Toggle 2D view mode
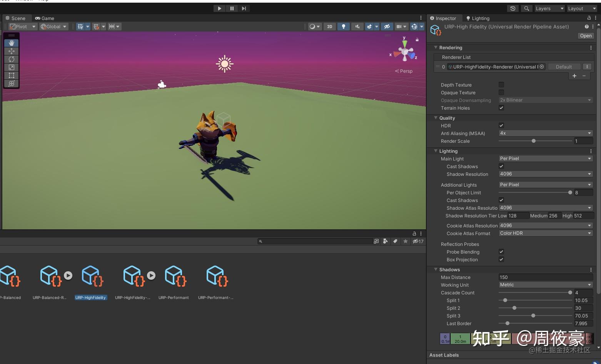The image size is (601, 364). tap(330, 26)
